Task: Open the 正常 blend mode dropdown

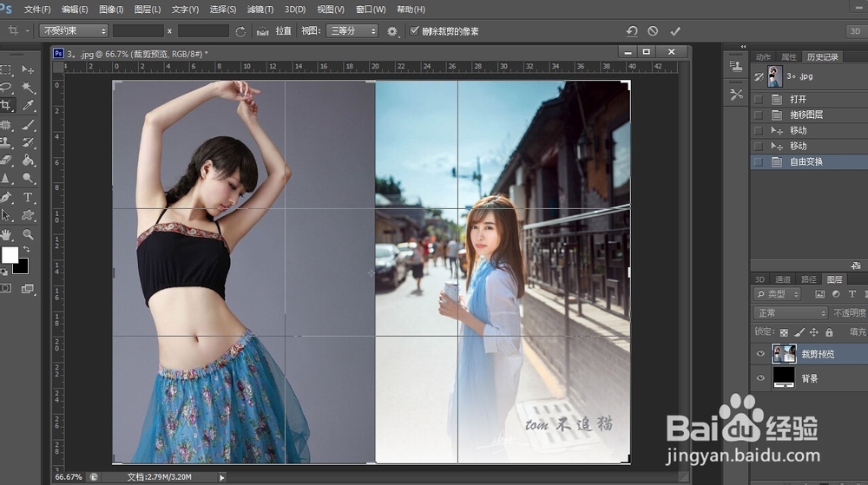Action: (790, 313)
